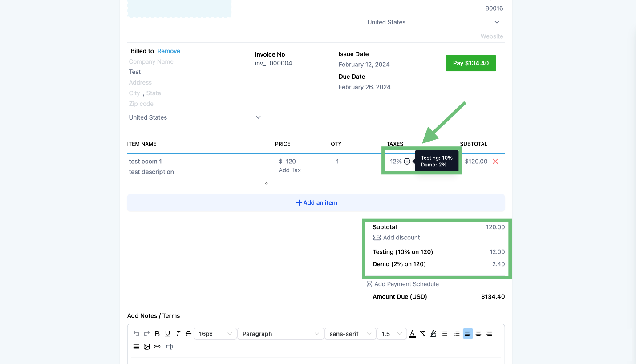Edit the Company Name field

pos(151,61)
